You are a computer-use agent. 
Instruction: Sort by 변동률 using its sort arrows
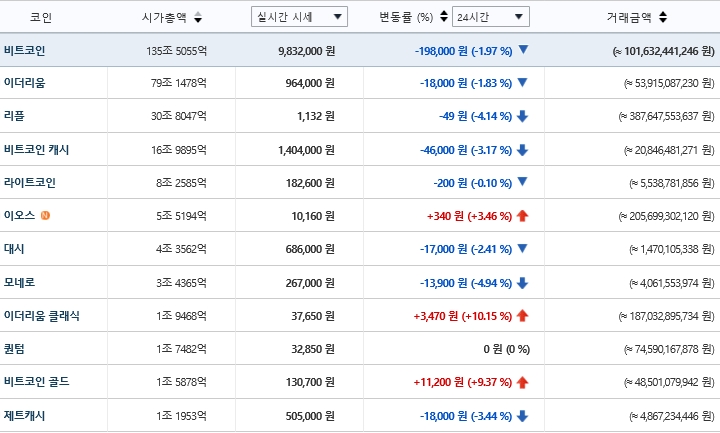click(x=444, y=17)
